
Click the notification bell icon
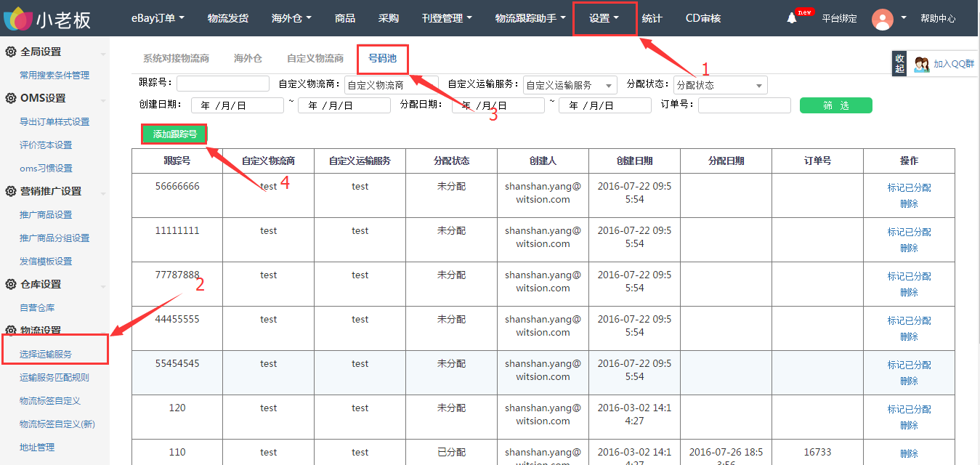(x=792, y=18)
